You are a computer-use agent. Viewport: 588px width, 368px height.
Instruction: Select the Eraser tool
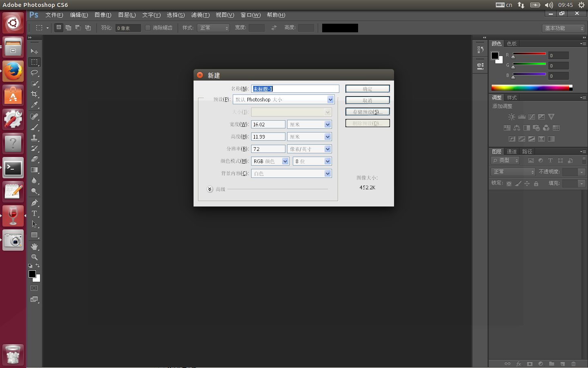(x=34, y=159)
